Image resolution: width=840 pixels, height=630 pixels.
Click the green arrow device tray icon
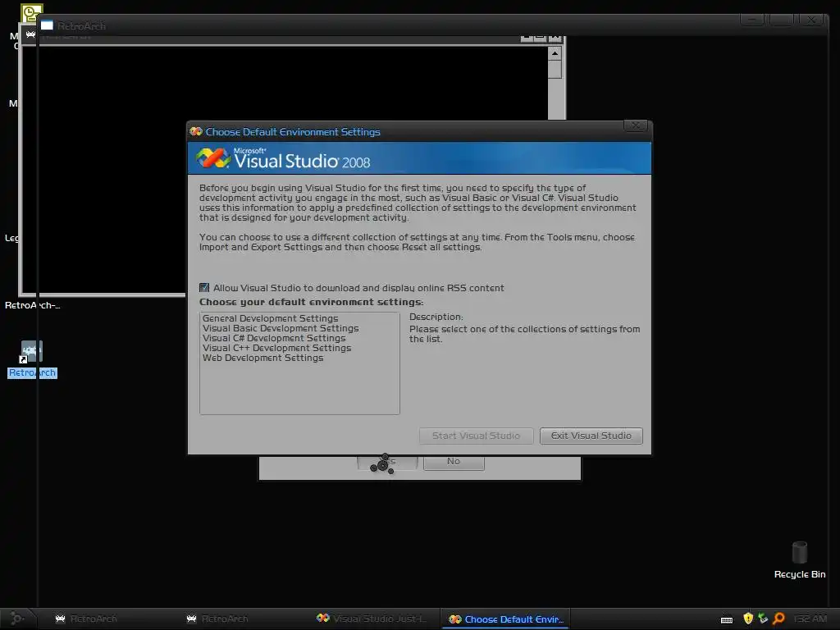(763, 619)
